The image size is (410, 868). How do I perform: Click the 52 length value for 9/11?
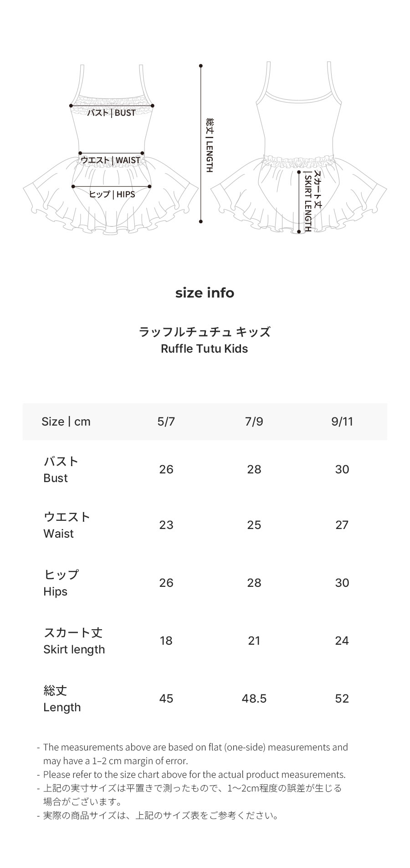(342, 699)
